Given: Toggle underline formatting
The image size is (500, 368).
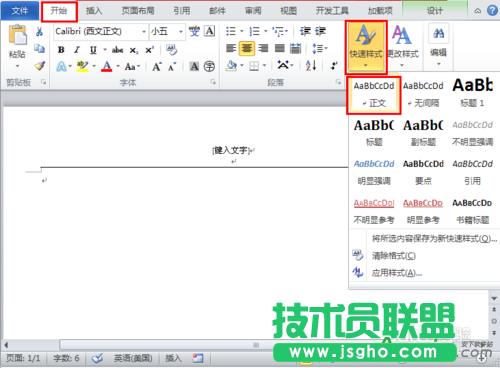Looking at the screenshot, I should coord(93,50).
